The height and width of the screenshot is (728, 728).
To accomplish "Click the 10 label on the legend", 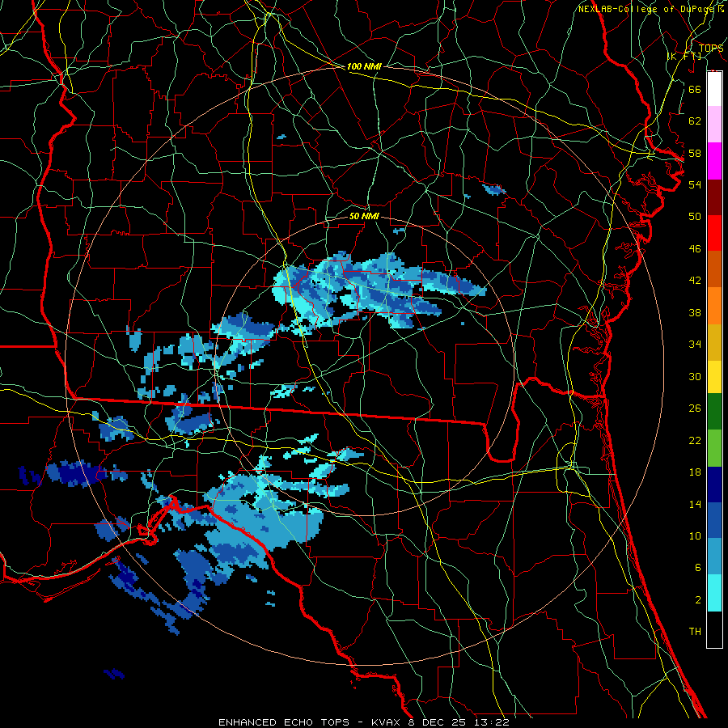I will (x=695, y=535).
